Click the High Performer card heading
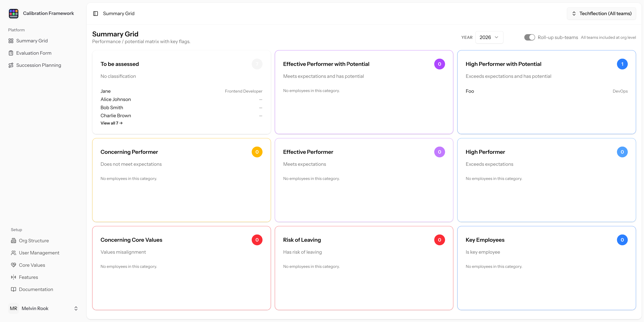The width and height of the screenshot is (644, 322). point(485,152)
